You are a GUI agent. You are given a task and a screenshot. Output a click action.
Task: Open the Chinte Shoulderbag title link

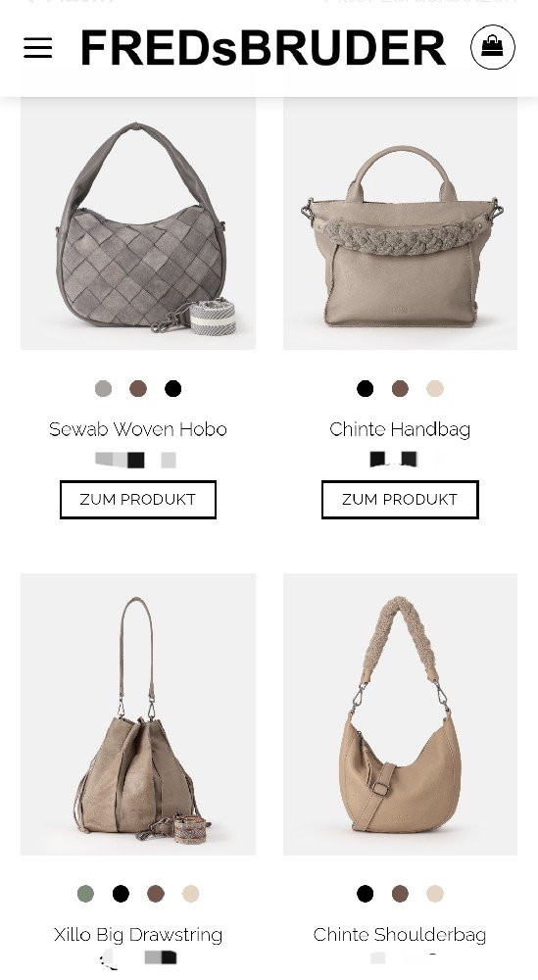click(400, 934)
